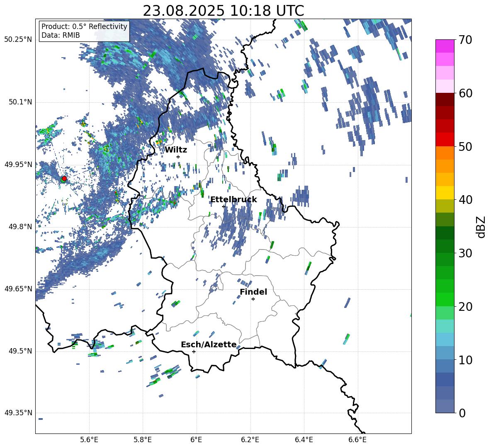Click the 49.95°N latitude label
Image resolution: width=491 pixels, height=448 pixels.
click(18, 164)
